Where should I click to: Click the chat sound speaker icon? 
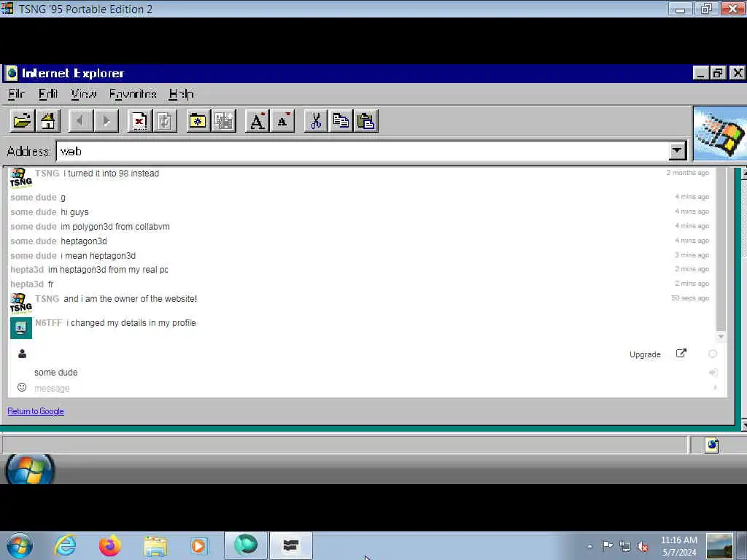(x=713, y=373)
